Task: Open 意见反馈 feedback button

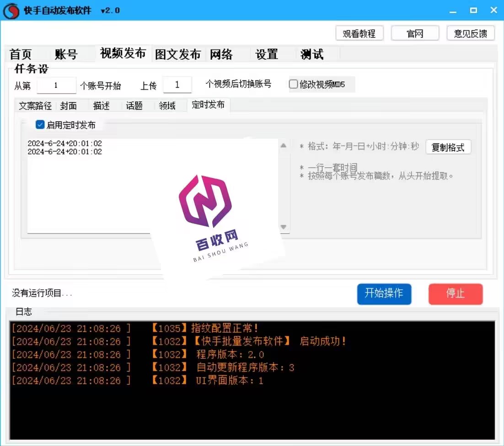Action: click(x=471, y=33)
